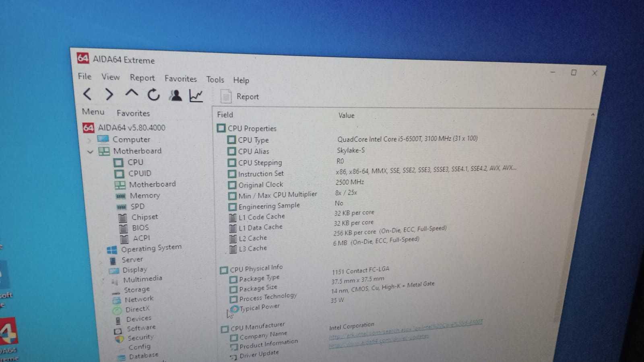The image size is (644, 362).
Task: Select the CPU Alias row
Action: tap(253, 151)
